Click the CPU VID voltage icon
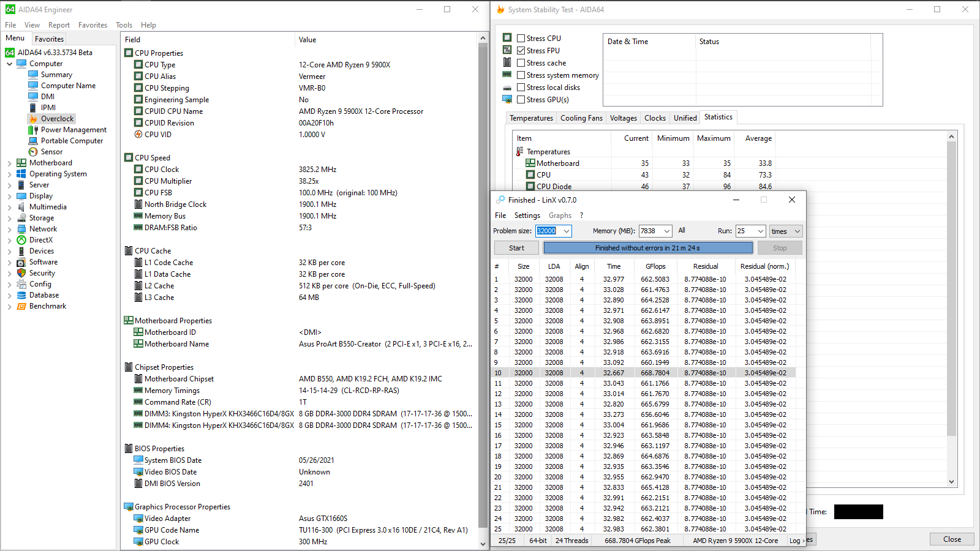The image size is (980, 551). (x=138, y=135)
